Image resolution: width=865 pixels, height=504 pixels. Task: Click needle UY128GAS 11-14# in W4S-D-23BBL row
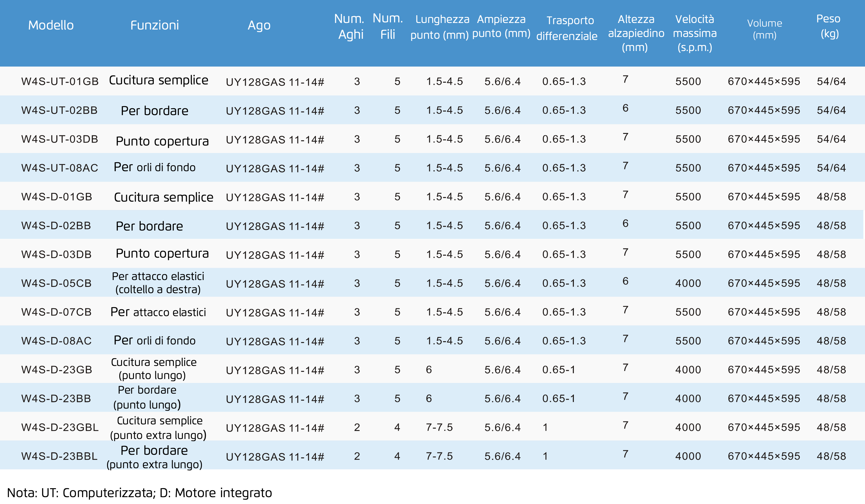click(x=275, y=457)
